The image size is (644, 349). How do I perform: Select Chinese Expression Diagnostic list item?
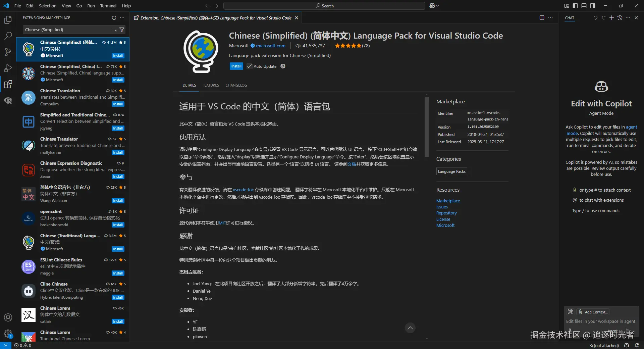coord(73,170)
